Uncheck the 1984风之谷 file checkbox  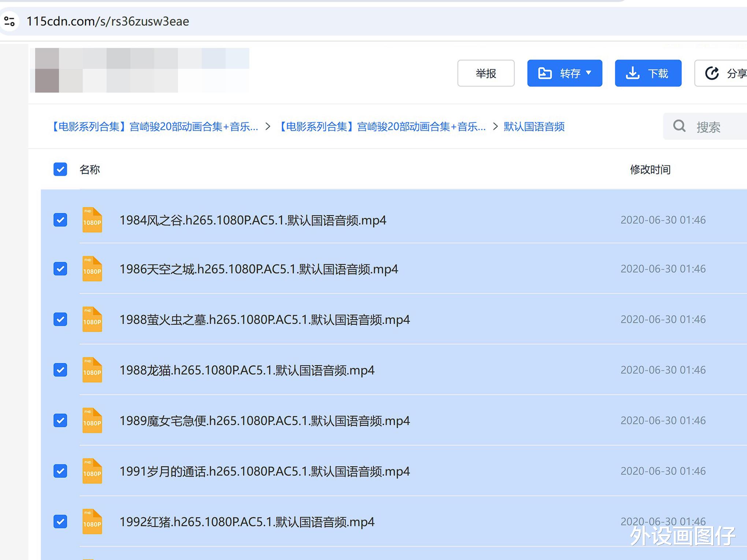pyautogui.click(x=60, y=220)
